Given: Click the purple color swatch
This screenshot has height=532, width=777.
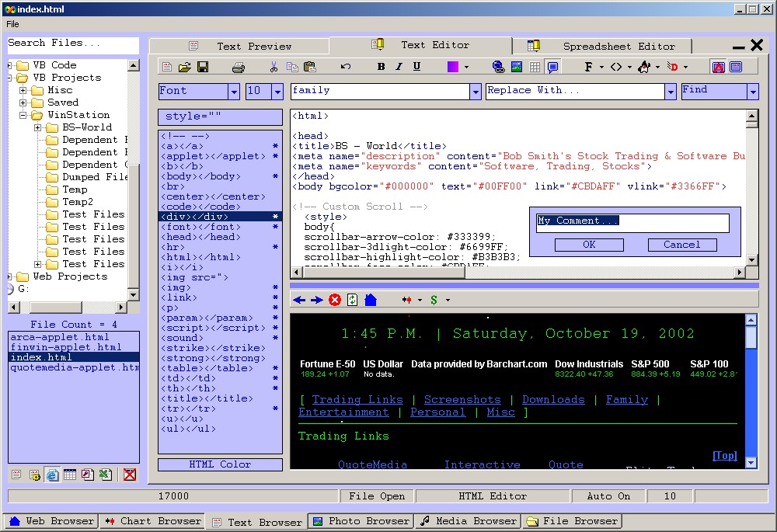Looking at the screenshot, I should pyautogui.click(x=453, y=67).
